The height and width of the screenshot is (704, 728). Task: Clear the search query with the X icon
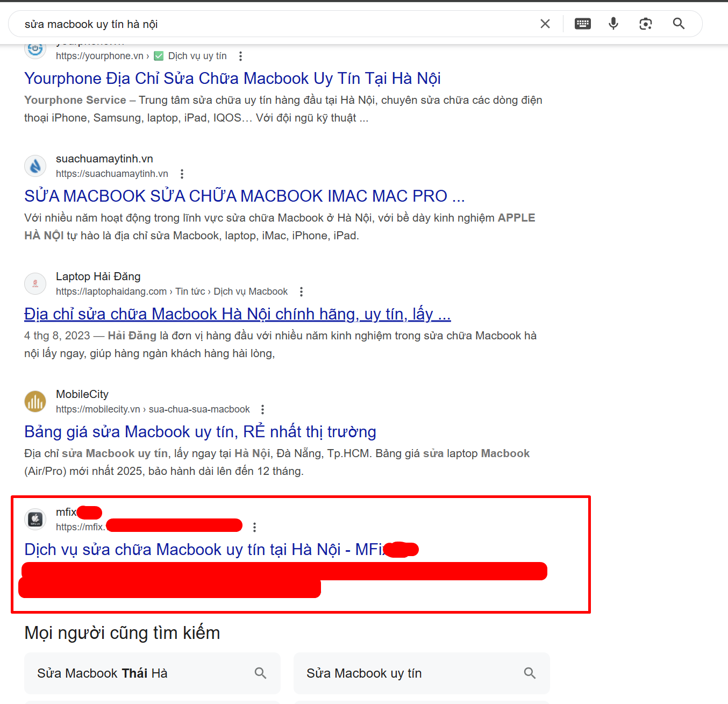click(545, 24)
